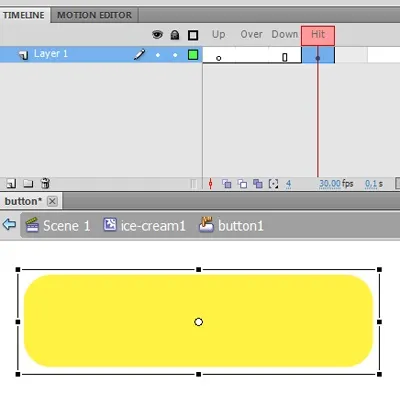
Task: Select the Up frame header
Action: (219, 34)
